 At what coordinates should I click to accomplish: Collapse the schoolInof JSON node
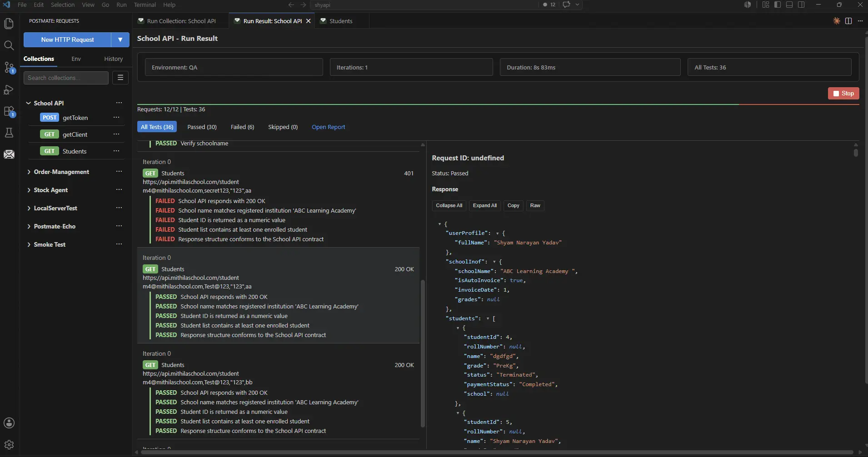[x=494, y=262]
